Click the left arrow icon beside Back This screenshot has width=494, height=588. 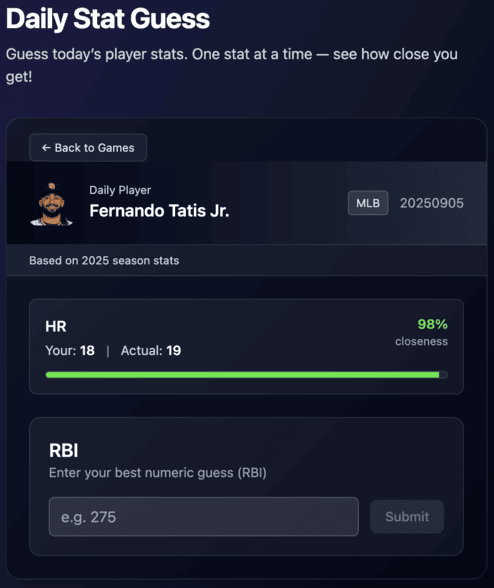point(46,148)
